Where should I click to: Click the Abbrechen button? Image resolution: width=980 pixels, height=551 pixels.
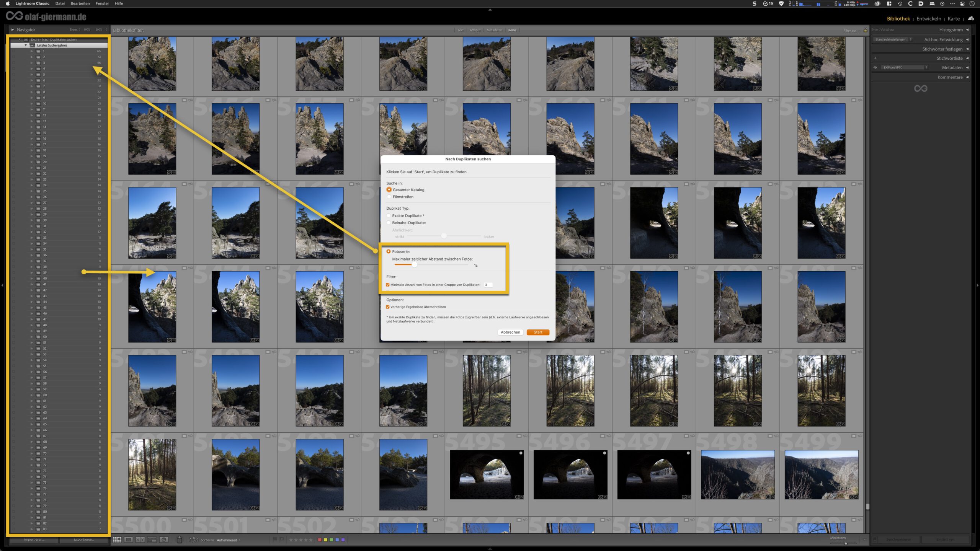tap(510, 332)
